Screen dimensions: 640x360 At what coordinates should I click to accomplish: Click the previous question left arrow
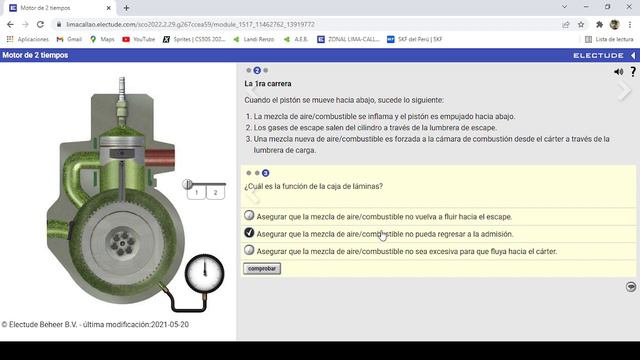coord(253,196)
